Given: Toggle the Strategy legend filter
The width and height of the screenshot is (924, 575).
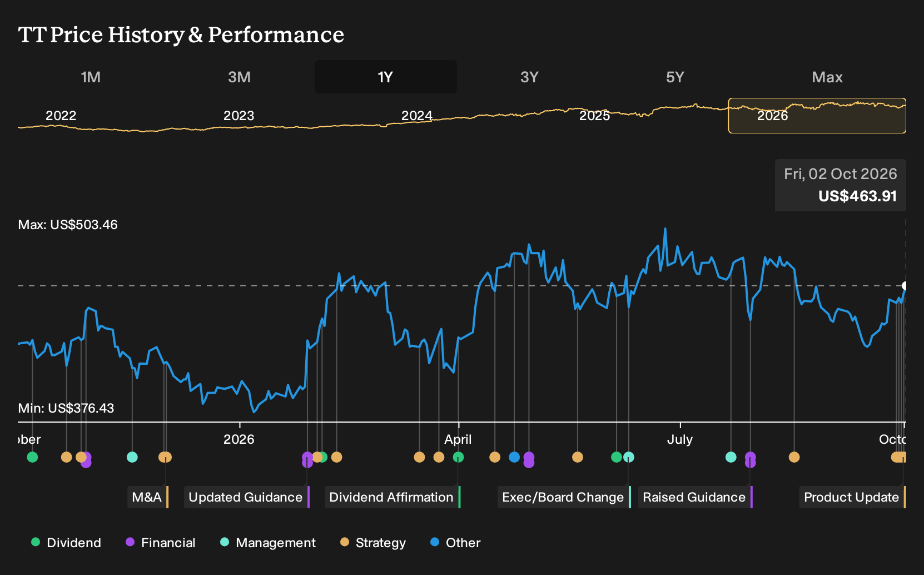Looking at the screenshot, I should click(373, 543).
